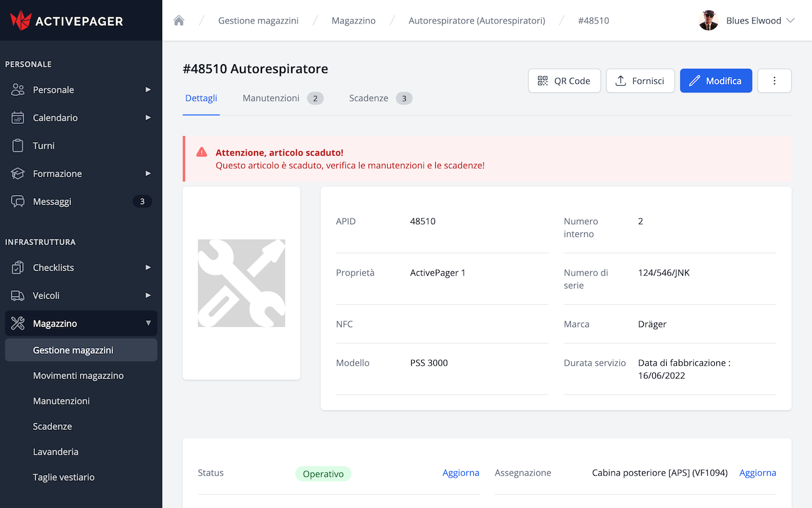This screenshot has height=508, width=812.
Task: Click the ActivePager logo
Action: point(67,20)
